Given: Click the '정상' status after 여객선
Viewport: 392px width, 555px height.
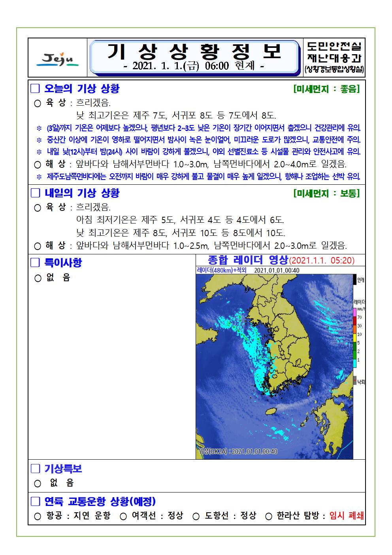Looking at the screenshot, I should pyautogui.click(x=175, y=516).
